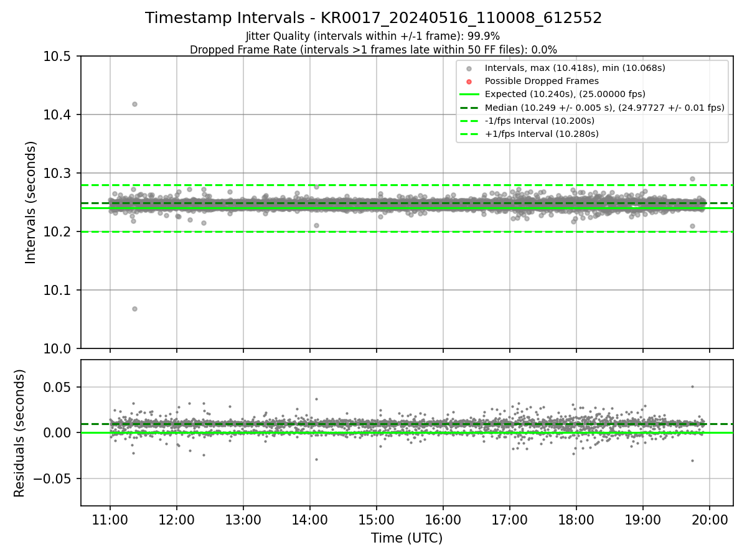Click the −0.05 tick label on the Residuals axis
The image size is (747, 560).
coord(53,478)
